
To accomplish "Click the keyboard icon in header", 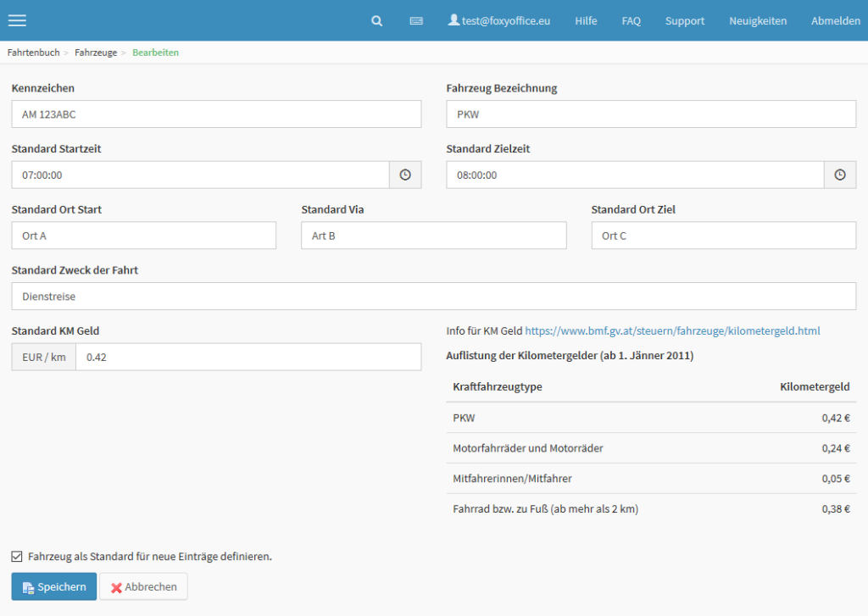I will coord(416,20).
